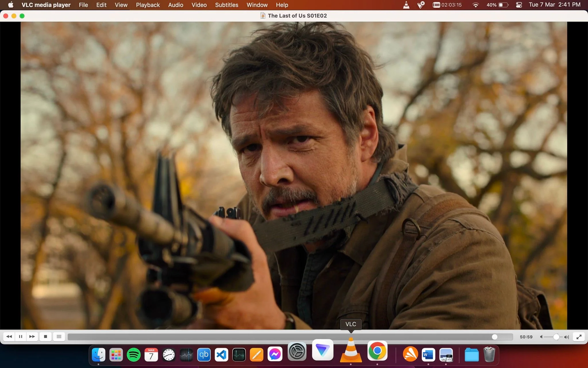Open Control Center in menu bar
Screen dimensions: 588x368
[519, 5]
